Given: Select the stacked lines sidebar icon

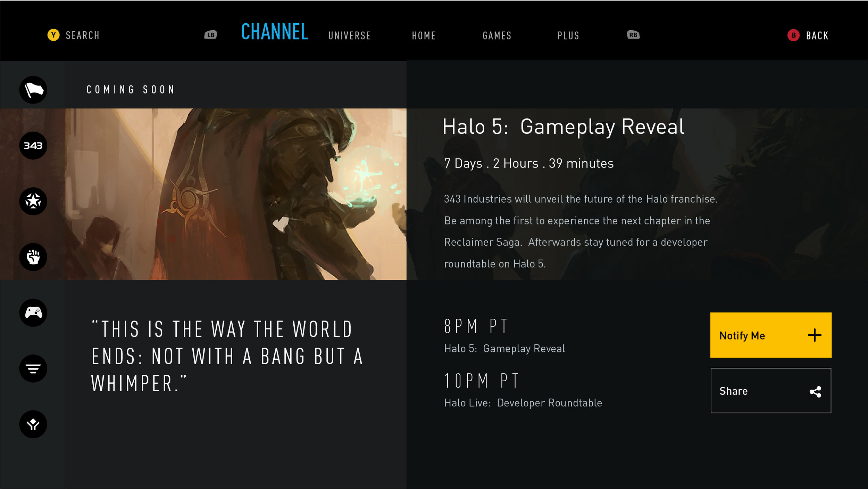Looking at the screenshot, I should [x=33, y=368].
